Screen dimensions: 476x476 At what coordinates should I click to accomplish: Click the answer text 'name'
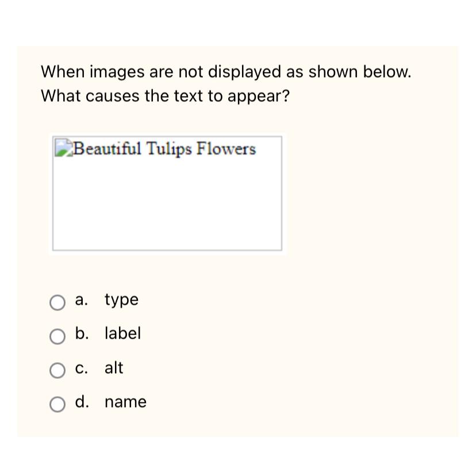pos(125,402)
